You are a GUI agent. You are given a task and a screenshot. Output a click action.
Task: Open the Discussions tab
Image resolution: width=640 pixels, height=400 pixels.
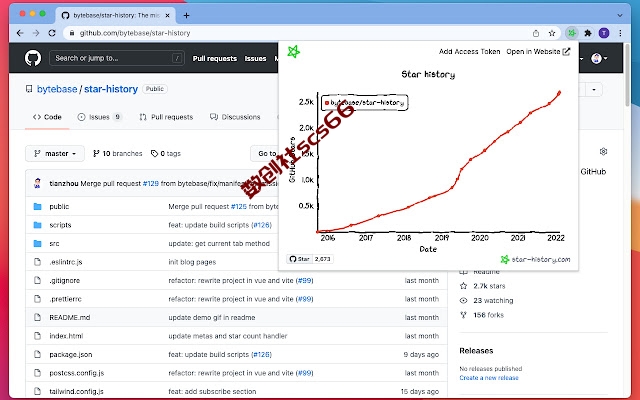tap(235, 117)
